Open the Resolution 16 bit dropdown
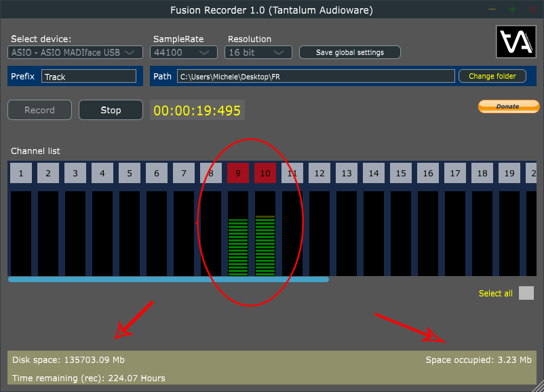The height and width of the screenshot is (392, 544). click(258, 52)
